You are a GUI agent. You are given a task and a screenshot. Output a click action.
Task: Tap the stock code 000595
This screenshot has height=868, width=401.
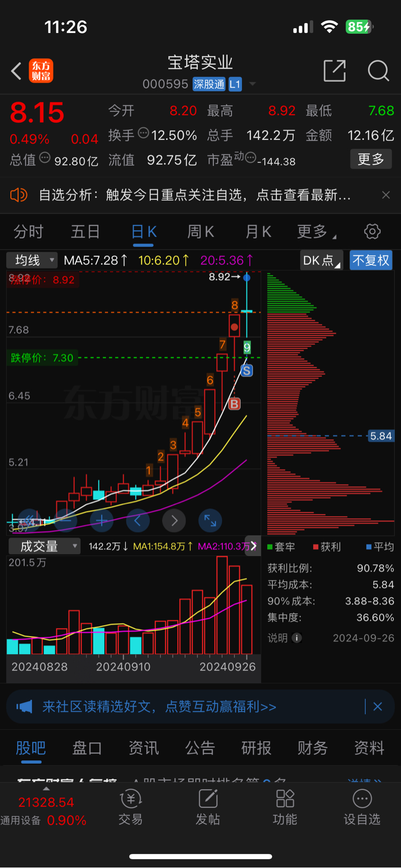pos(165,84)
